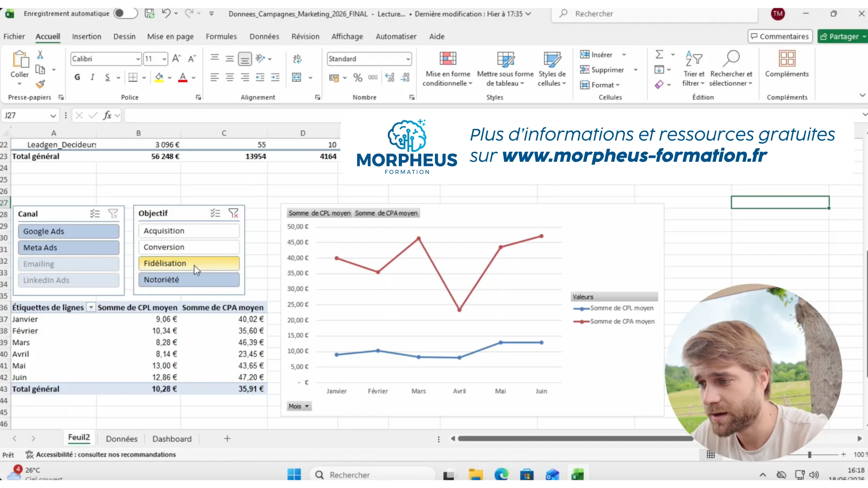Open the Données sheet tab
The height and width of the screenshot is (488, 868).
point(122,439)
